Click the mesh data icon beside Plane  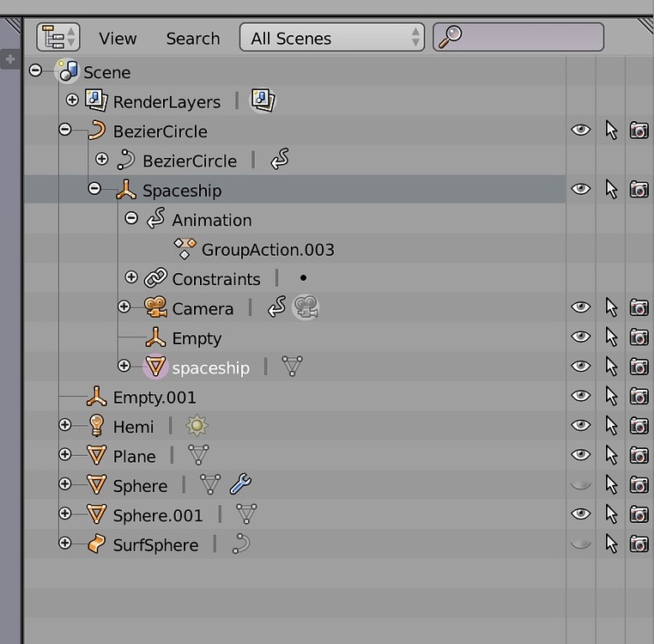coord(198,455)
